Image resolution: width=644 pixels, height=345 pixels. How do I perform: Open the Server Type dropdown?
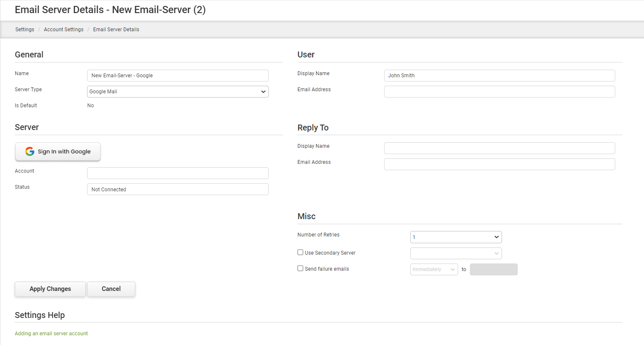pos(178,92)
